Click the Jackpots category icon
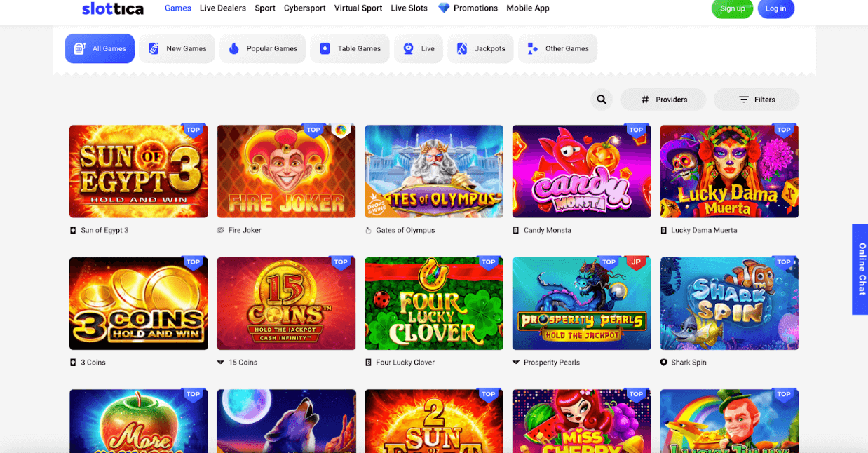This screenshot has height=453, width=868. [462, 48]
